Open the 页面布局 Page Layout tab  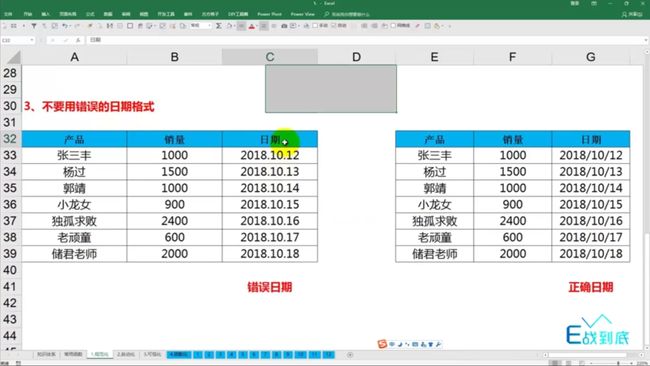click(x=68, y=14)
